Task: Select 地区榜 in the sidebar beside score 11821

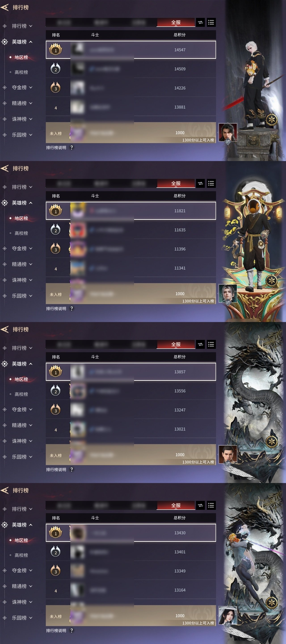Action: tap(21, 218)
